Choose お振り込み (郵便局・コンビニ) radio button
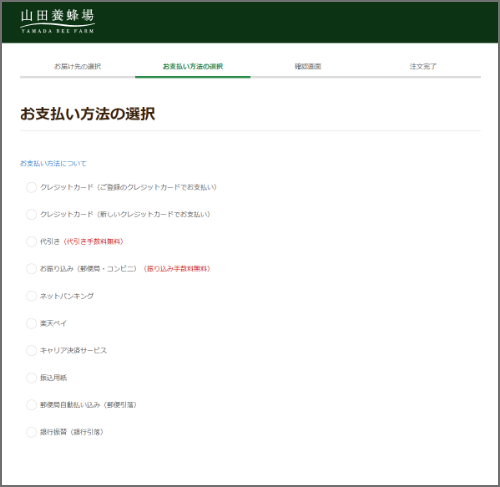500x487 pixels. [x=31, y=269]
